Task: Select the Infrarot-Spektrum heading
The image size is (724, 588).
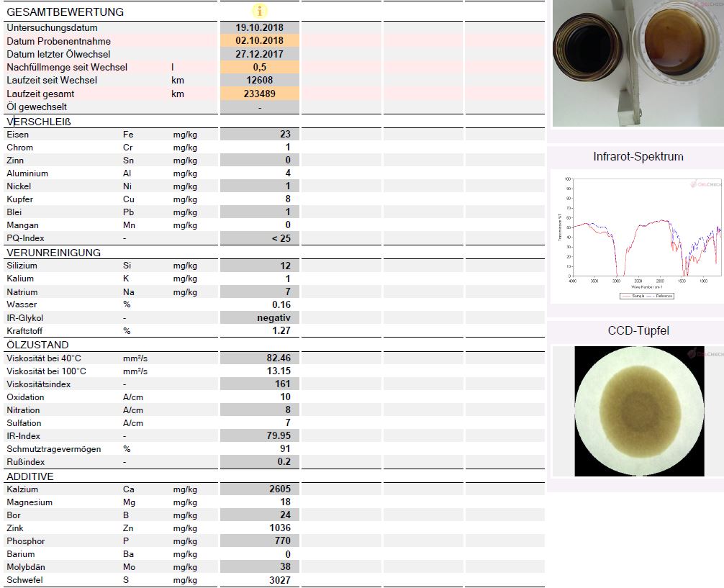Action: 638,157
